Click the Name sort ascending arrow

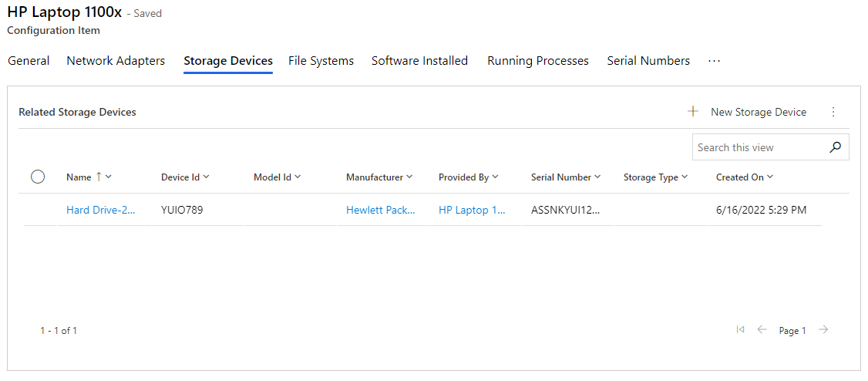tap(99, 177)
